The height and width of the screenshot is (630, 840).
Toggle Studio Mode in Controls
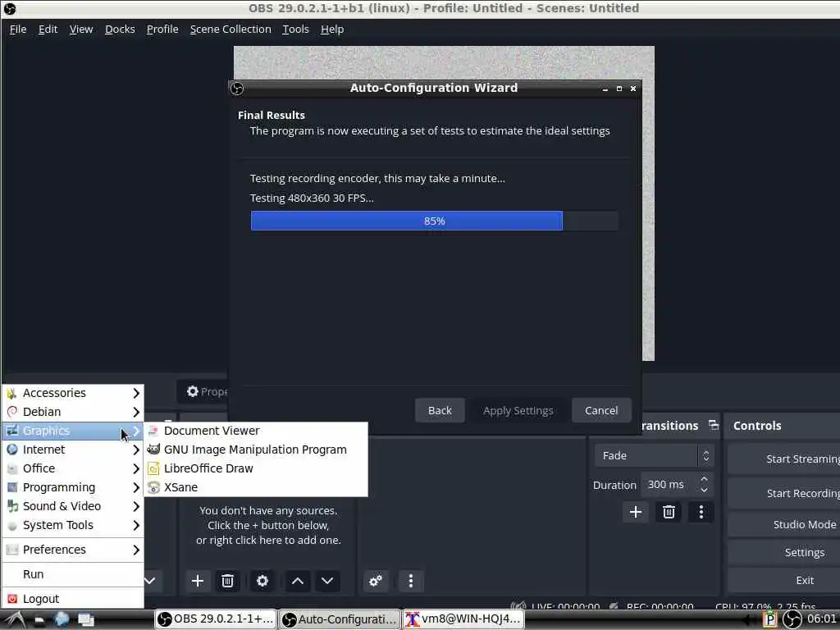click(x=783, y=524)
